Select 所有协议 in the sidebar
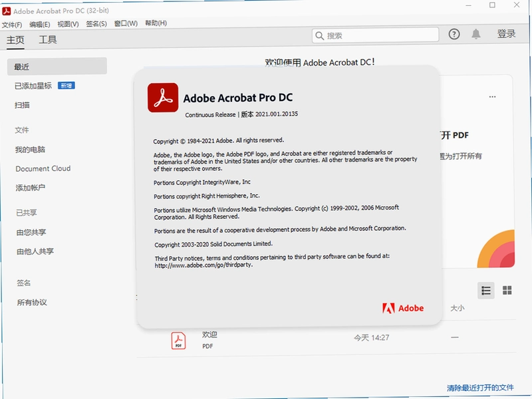 point(32,303)
